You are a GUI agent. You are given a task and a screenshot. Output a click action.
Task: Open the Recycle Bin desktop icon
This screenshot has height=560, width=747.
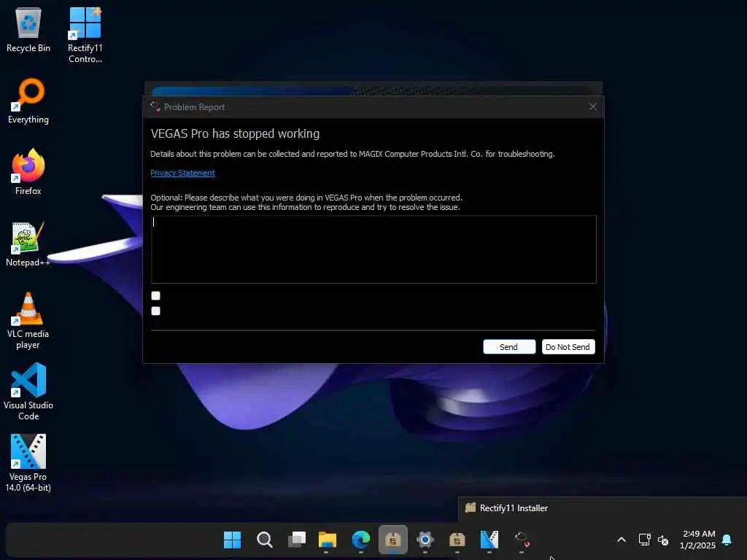click(x=28, y=29)
